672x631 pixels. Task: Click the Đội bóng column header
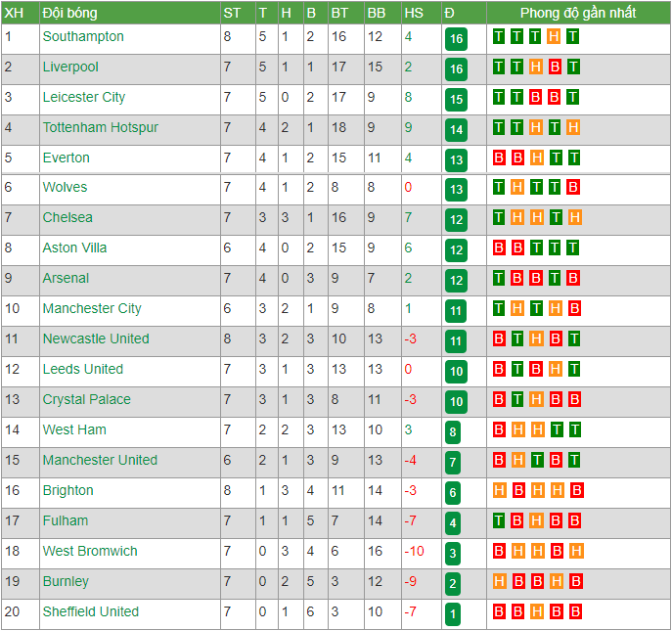(x=69, y=13)
